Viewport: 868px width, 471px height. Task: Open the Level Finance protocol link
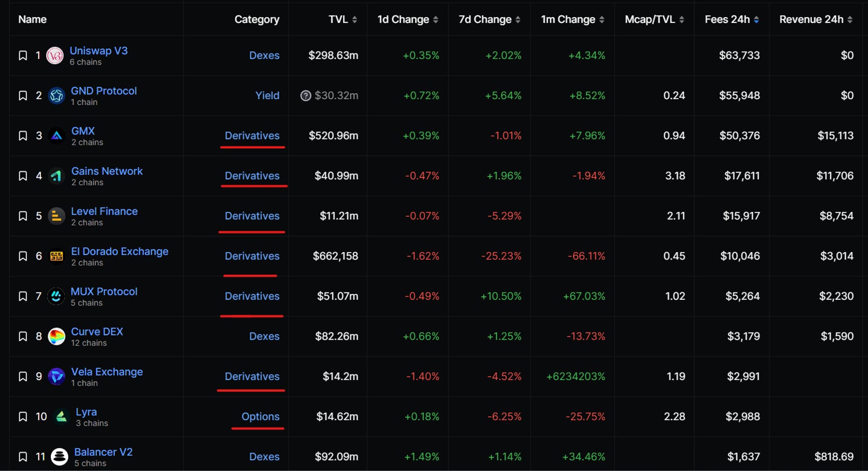tap(104, 211)
